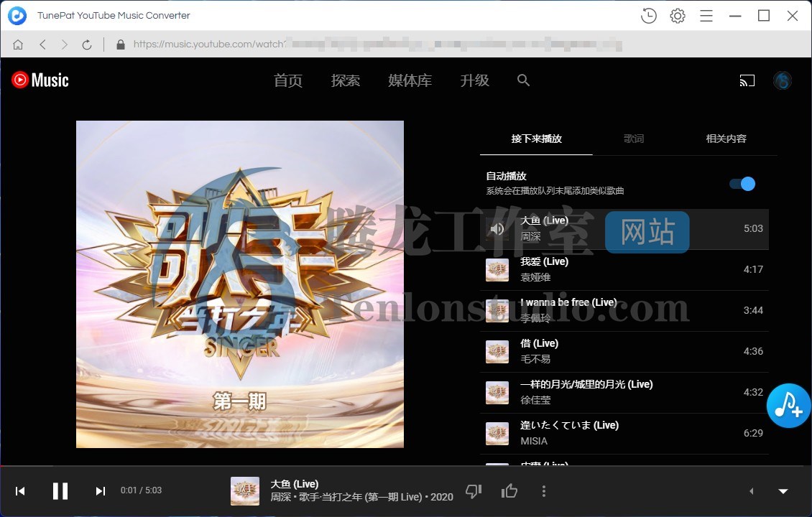Click the thumbnail of 逢いたくていま (Live)
The height and width of the screenshot is (517, 812).
tap(497, 433)
